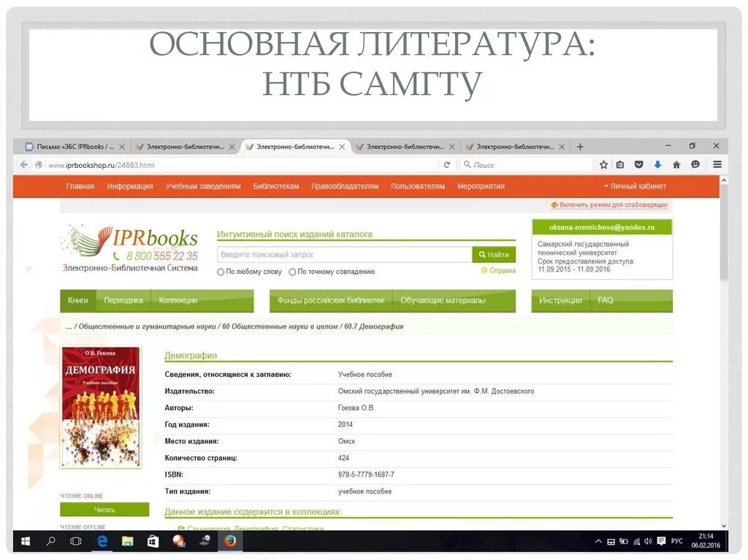Image resolution: width=748 pixels, height=560 pixels.
Task: Open the 'Библиотекам' menu item
Action: 275,186
